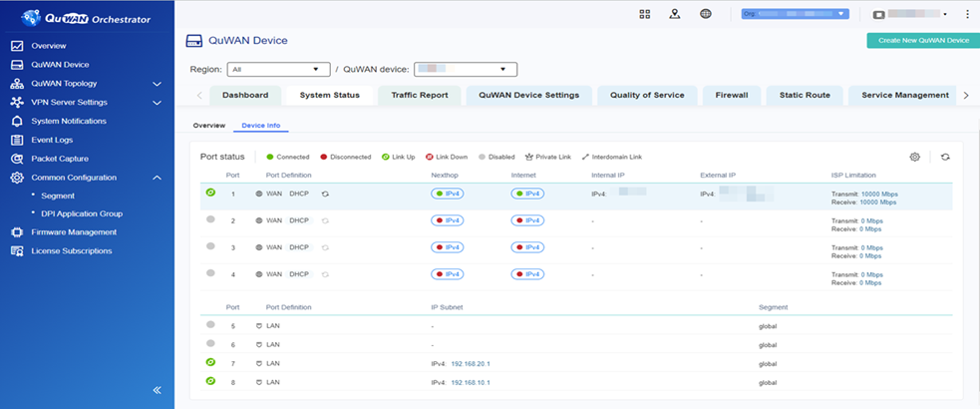Click port 3 DHCP refresh icon
The image size is (980, 409).
[x=326, y=247]
